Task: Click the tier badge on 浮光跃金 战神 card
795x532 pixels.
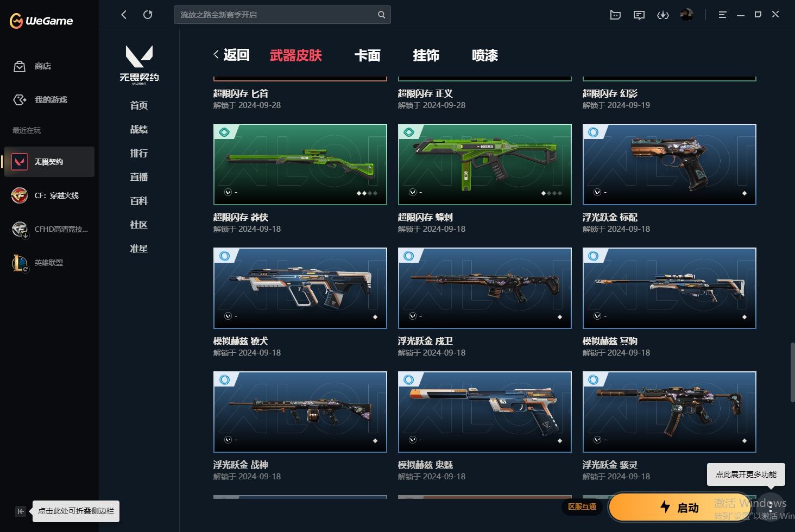Action: (224, 379)
